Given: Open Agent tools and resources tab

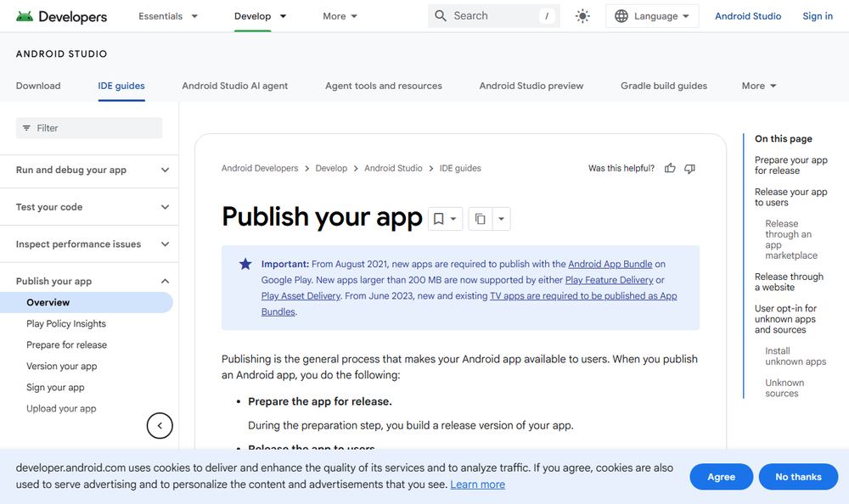Looking at the screenshot, I should (x=384, y=86).
